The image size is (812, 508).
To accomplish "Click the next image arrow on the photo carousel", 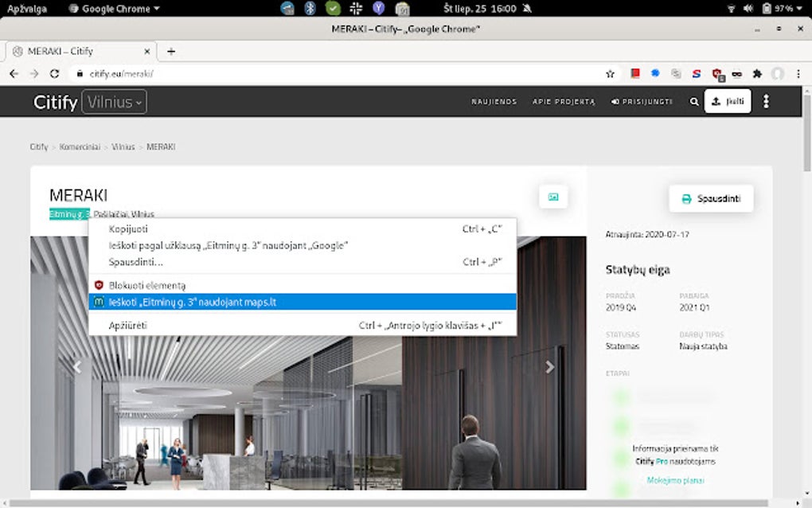I will point(549,367).
